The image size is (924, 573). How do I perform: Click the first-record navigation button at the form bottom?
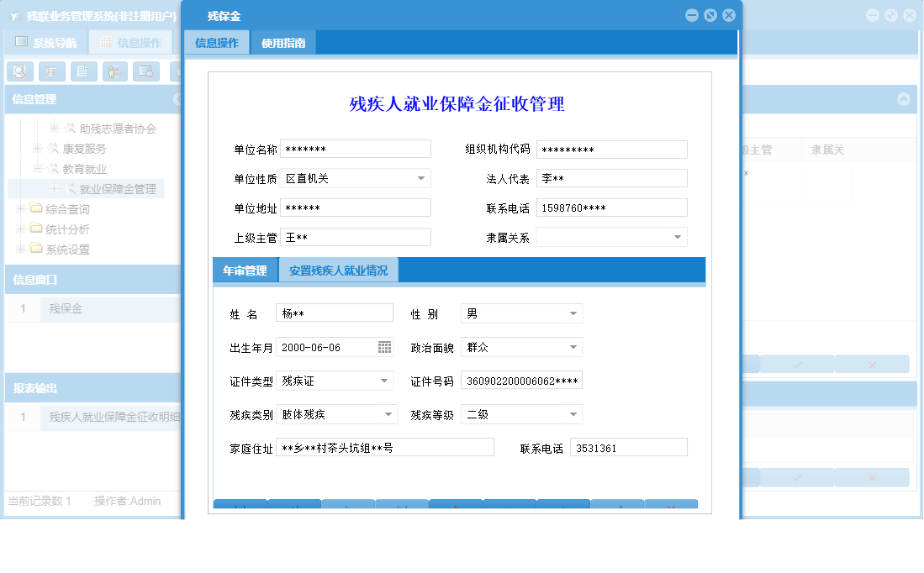coord(240,506)
